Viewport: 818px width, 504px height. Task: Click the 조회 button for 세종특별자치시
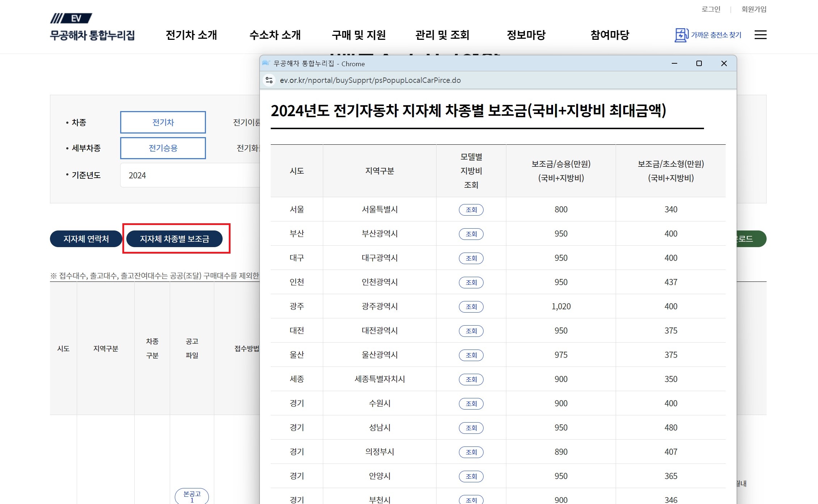point(471,379)
